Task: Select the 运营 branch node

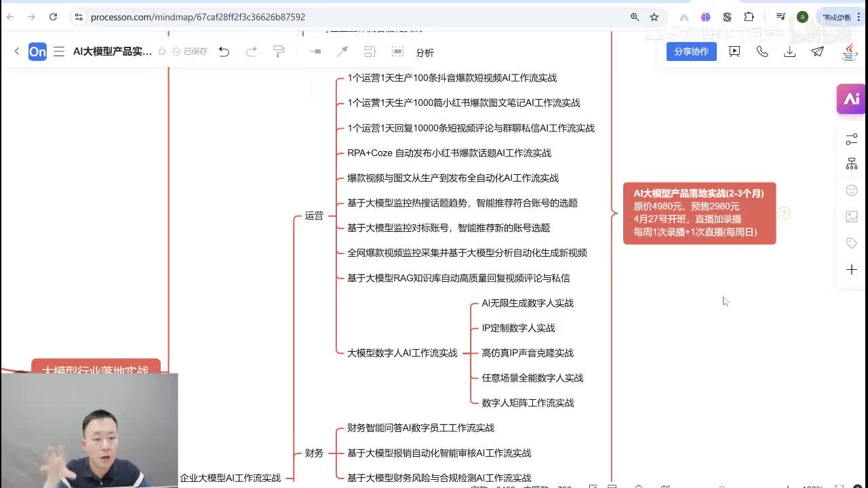Action: (x=314, y=216)
